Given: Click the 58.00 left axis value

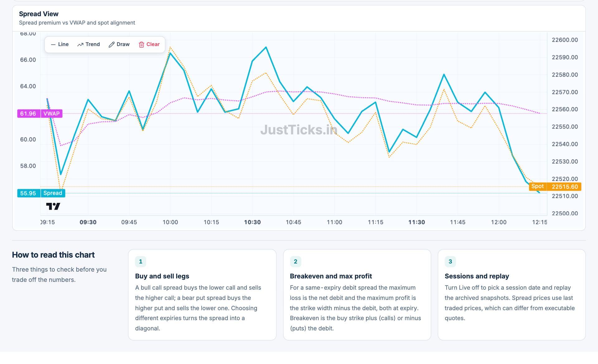Looking at the screenshot, I should point(28,166).
